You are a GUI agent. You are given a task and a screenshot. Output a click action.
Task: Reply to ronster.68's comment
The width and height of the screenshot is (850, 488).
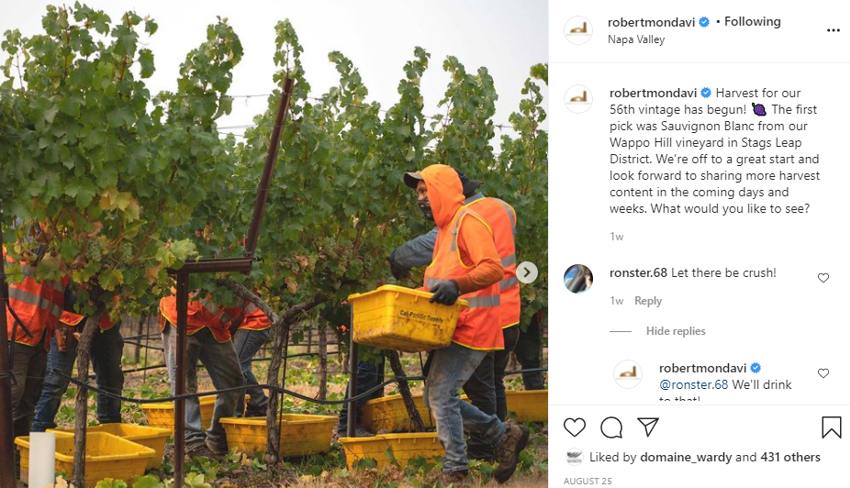click(x=648, y=301)
